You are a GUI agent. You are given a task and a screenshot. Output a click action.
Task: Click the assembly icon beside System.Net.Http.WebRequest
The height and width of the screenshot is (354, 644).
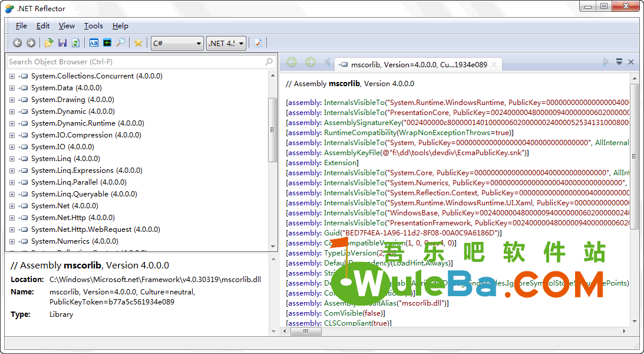point(24,230)
